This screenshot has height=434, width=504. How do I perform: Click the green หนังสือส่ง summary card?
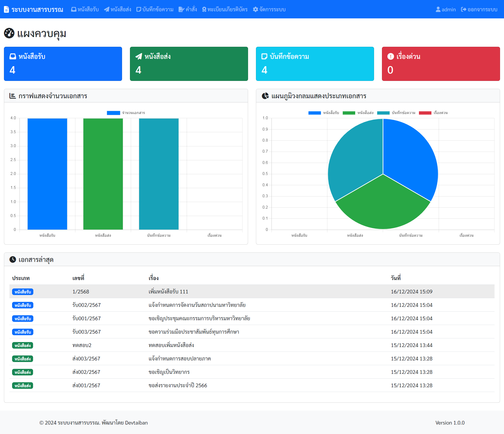[189, 64]
